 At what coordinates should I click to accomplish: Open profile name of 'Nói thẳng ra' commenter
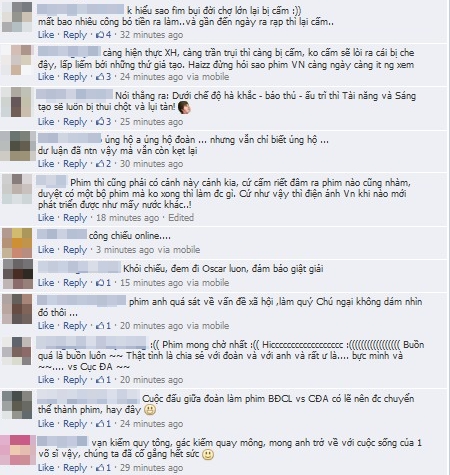74,95
